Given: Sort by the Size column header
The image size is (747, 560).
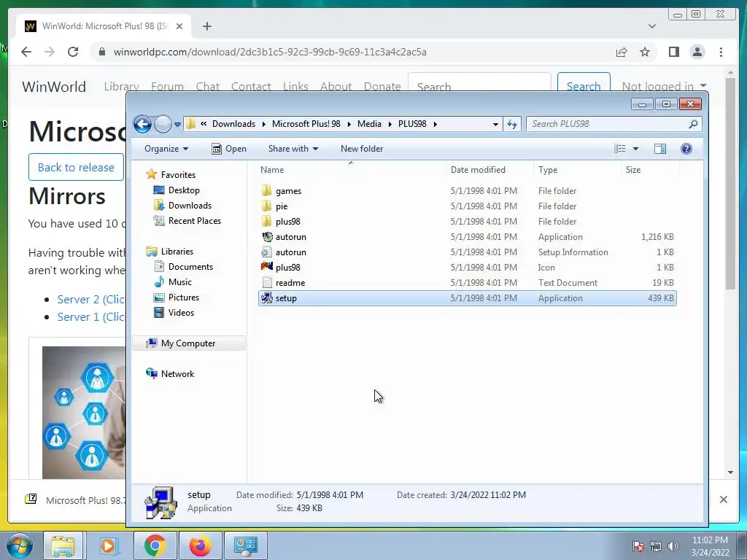Looking at the screenshot, I should (632, 169).
